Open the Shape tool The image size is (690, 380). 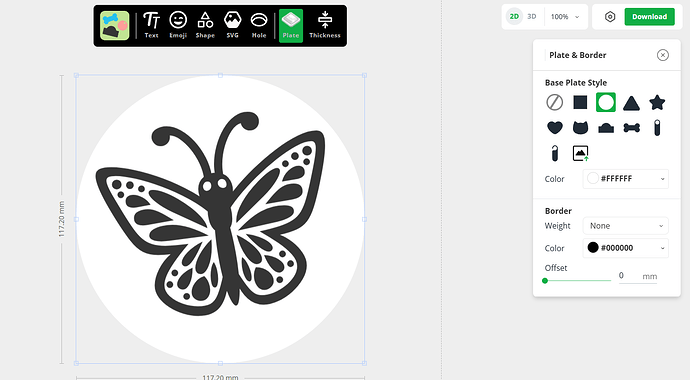click(x=205, y=26)
